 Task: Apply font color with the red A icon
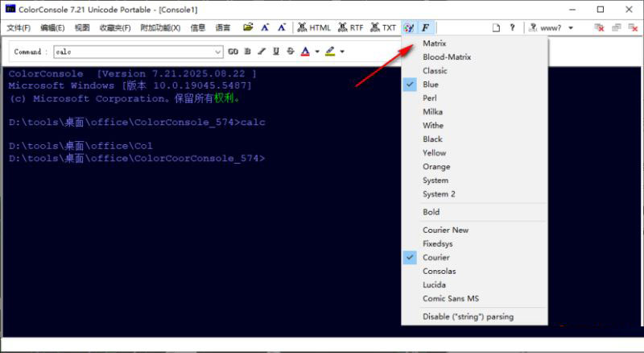[x=305, y=52]
